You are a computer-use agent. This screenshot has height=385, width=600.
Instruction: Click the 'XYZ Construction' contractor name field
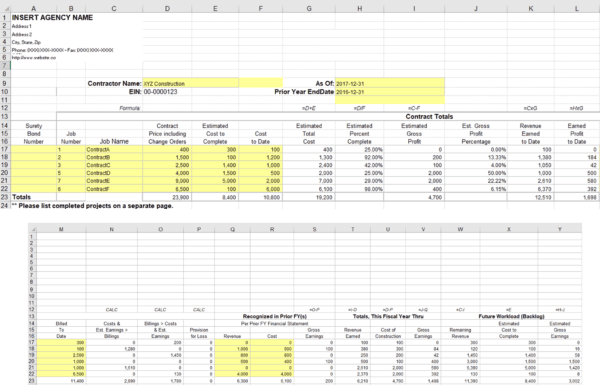click(x=191, y=83)
